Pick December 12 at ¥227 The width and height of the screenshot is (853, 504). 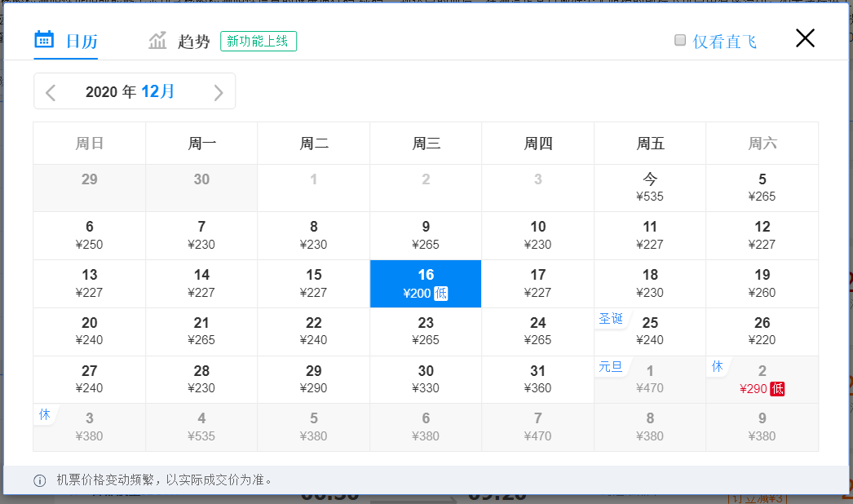point(762,236)
